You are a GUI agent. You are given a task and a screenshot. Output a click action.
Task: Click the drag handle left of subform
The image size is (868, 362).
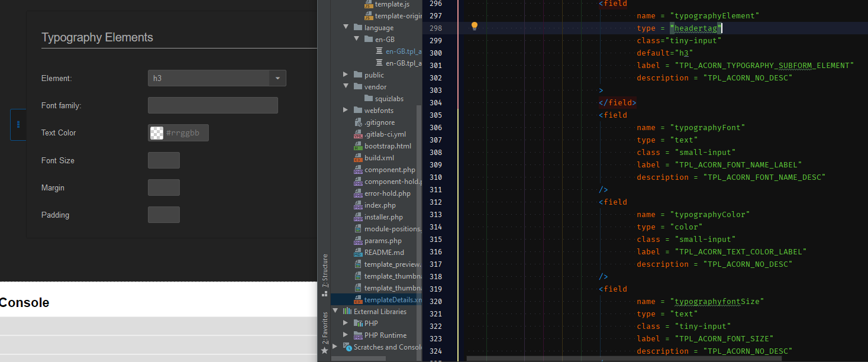point(18,124)
